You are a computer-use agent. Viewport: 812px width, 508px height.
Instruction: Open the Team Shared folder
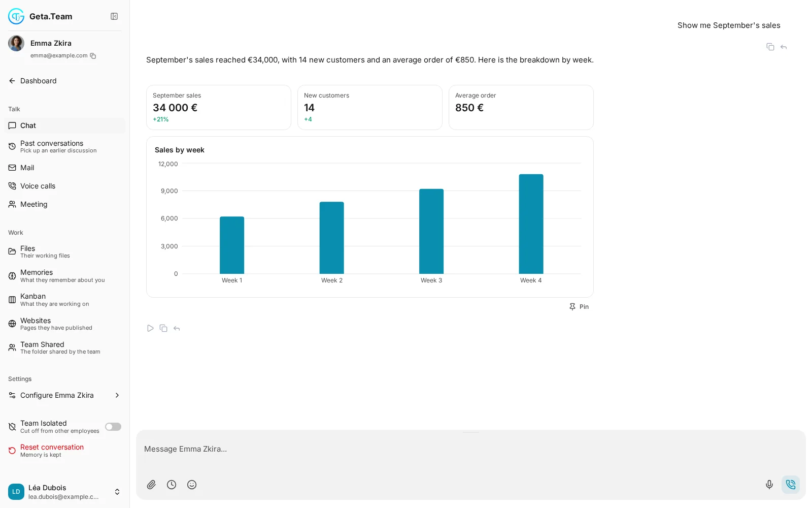coord(65,347)
